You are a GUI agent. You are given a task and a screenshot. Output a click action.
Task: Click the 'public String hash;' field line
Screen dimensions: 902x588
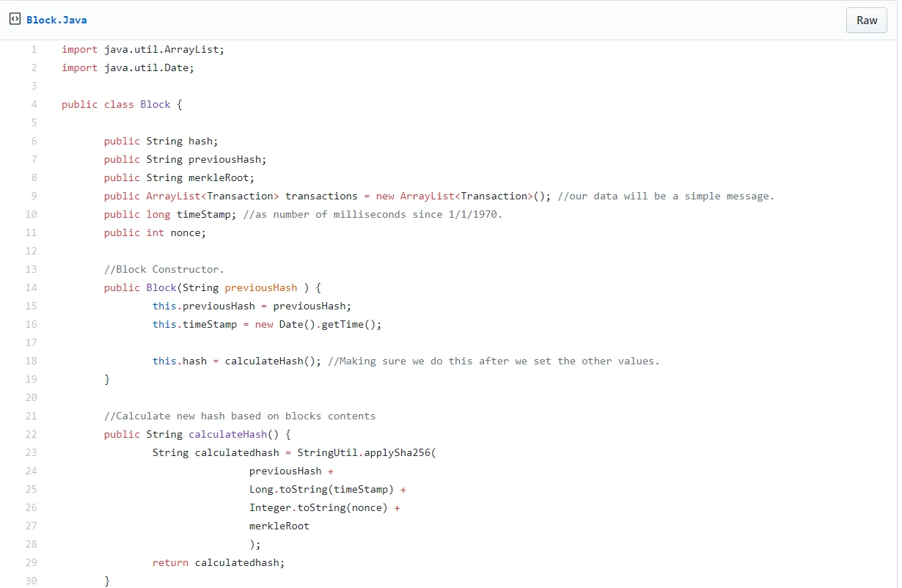coord(161,142)
